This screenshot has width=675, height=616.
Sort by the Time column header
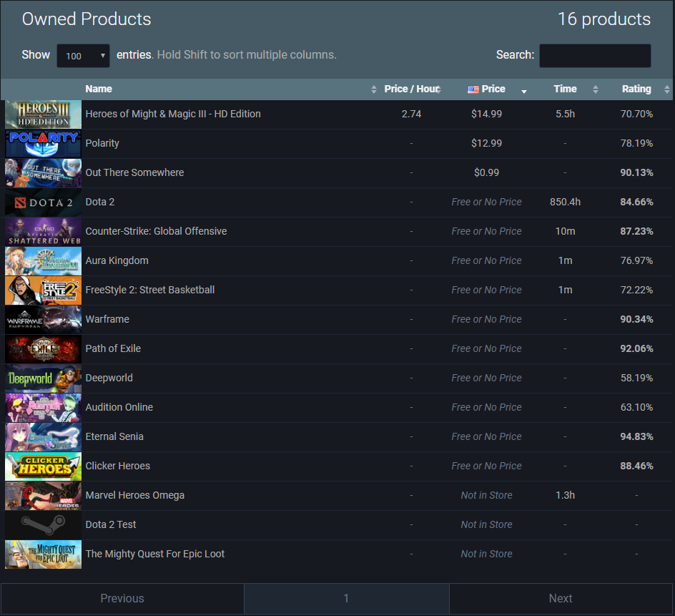click(x=564, y=89)
